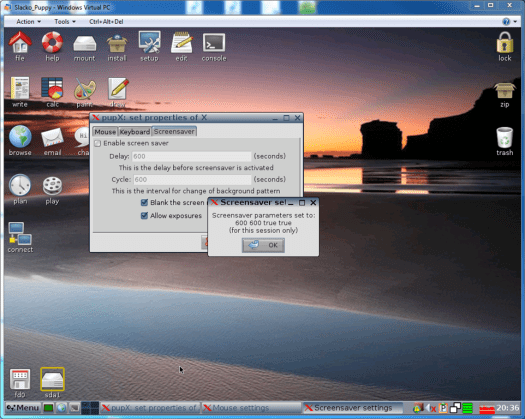Uncheck the Allow exposures checkbox
Image resolution: width=525 pixels, height=419 pixels.
144,216
